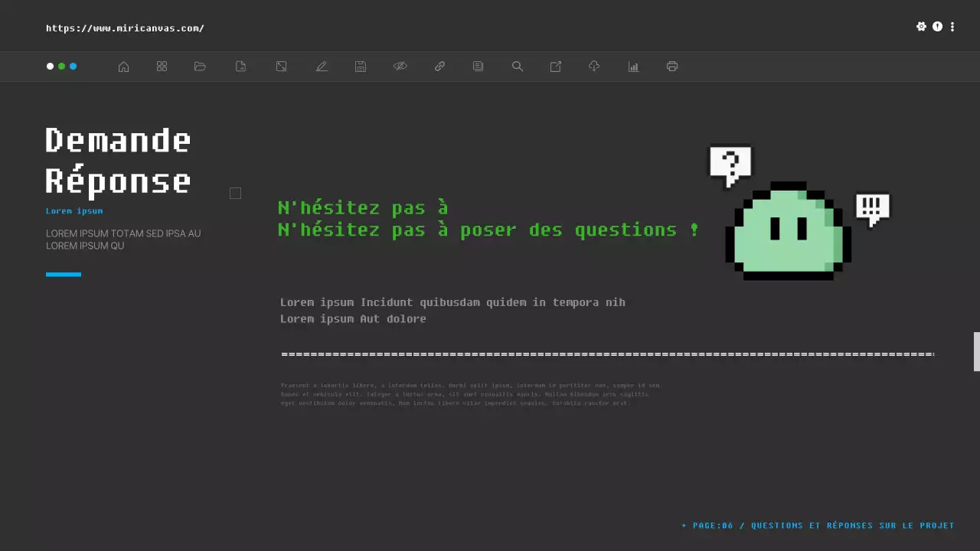The width and height of the screenshot is (980, 551).
Task: Check the empty box beside Réponse heading
Action: 235,193
